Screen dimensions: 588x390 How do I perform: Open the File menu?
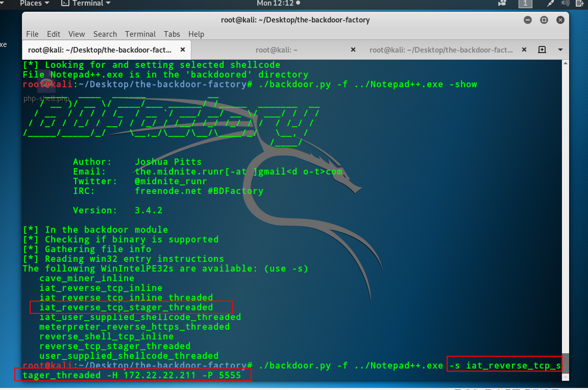32,34
